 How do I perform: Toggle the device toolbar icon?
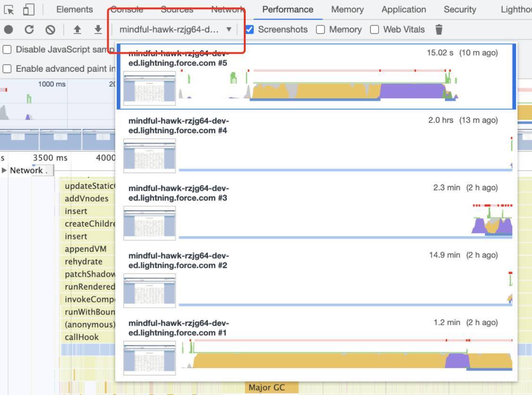pos(28,9)
